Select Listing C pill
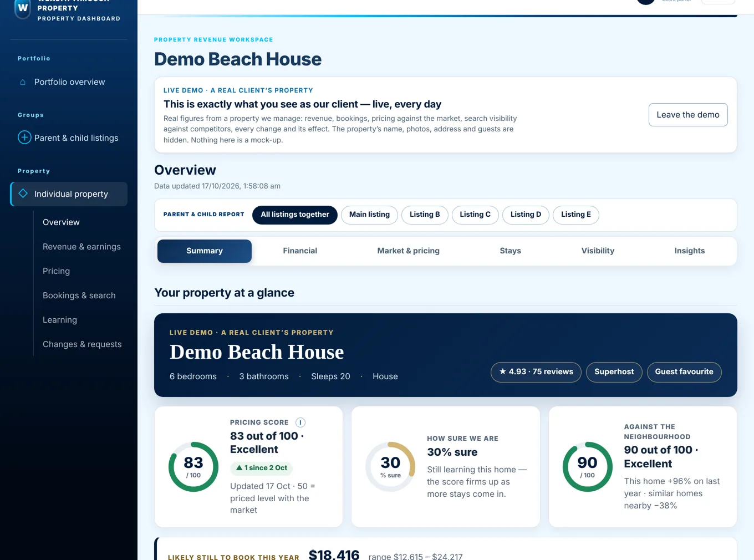Image resolution: width=754 pixels, height=560 pixels. [x=475, y=215]
